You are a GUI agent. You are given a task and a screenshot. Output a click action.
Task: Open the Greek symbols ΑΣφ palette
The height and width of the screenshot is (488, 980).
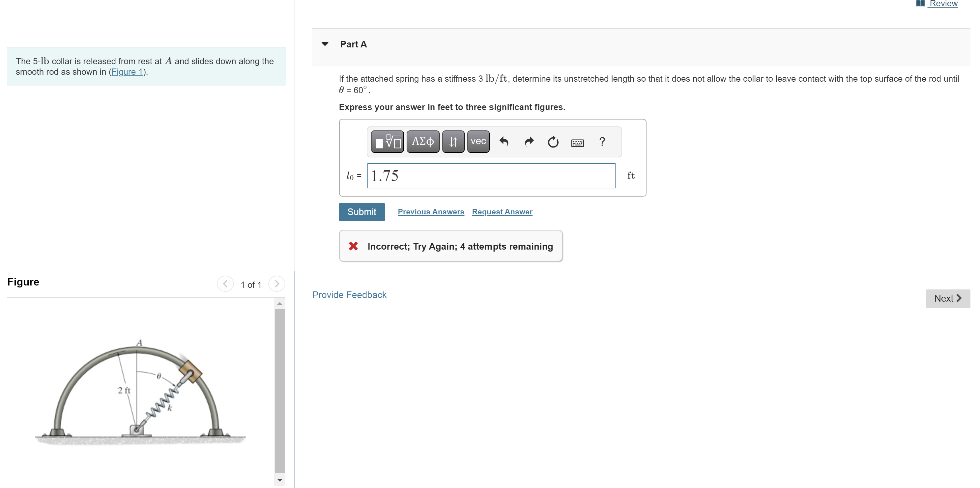(423, 142)
